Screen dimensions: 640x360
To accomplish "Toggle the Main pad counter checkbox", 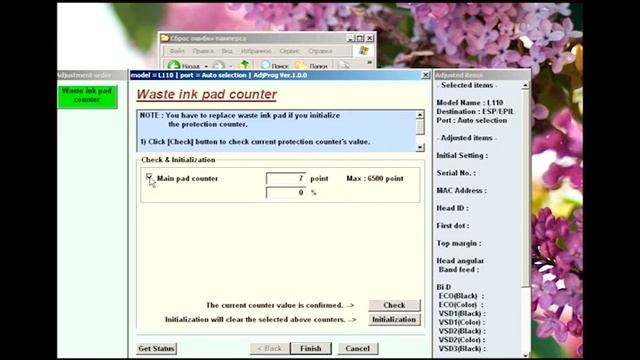I will [x=149, y=177].
